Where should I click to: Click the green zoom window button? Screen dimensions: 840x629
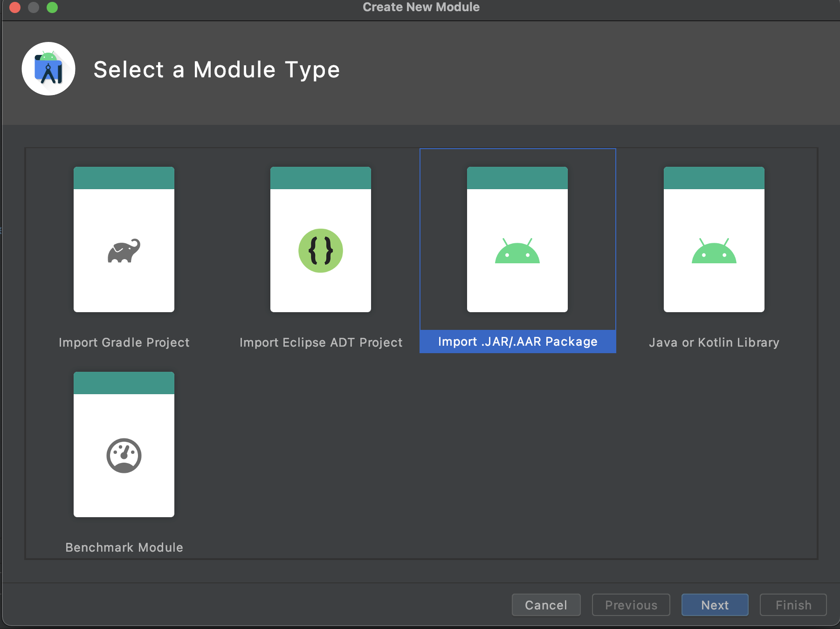pos(52,7)
